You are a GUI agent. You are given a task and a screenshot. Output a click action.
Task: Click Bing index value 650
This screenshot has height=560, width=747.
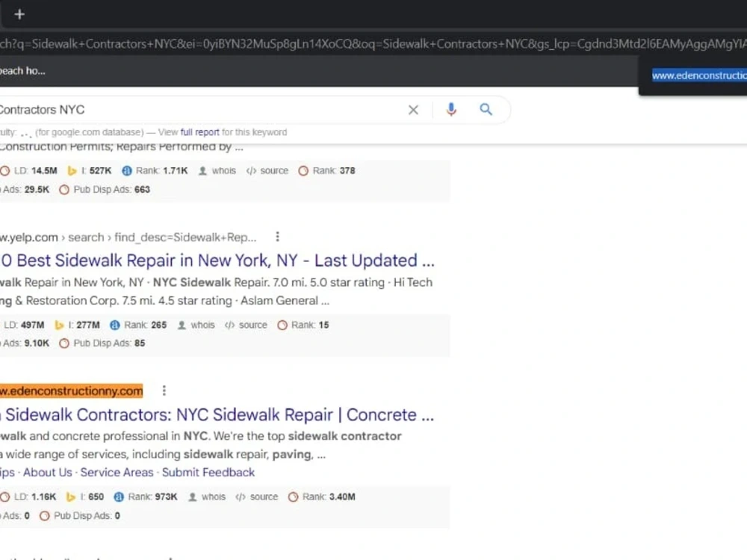pyautogui.click(x=96, y=497)
